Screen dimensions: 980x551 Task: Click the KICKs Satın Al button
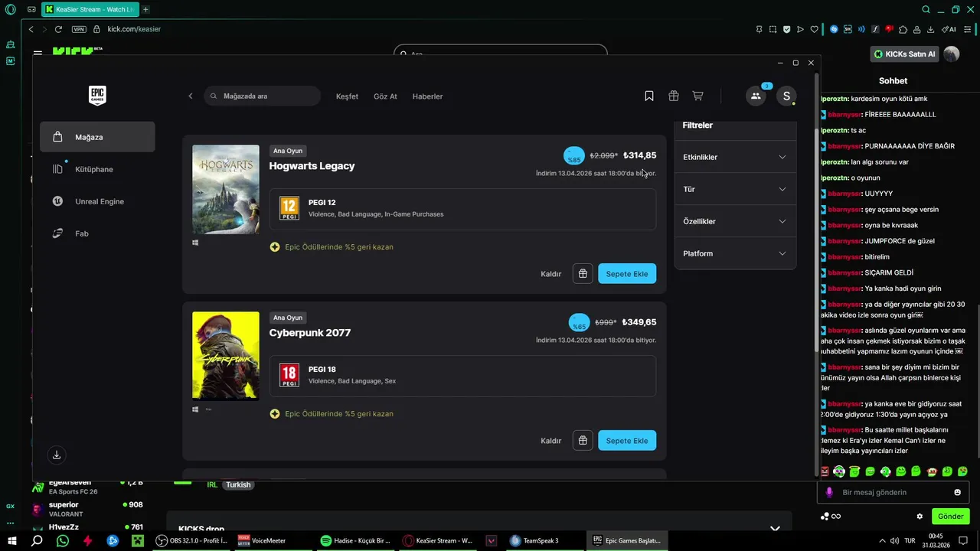coord(904,54)
